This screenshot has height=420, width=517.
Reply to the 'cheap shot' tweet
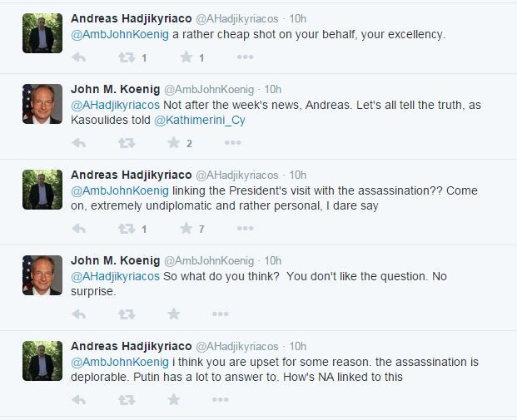(x=79, y=57)
